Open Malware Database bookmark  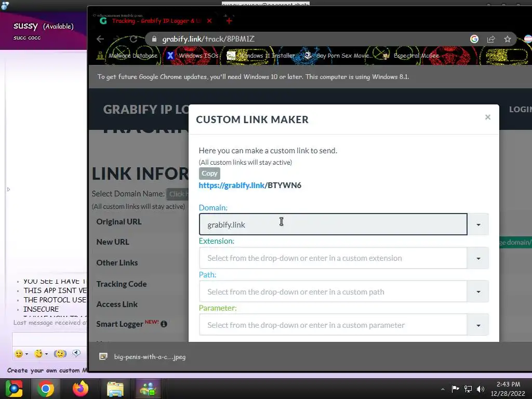(128, 55)
